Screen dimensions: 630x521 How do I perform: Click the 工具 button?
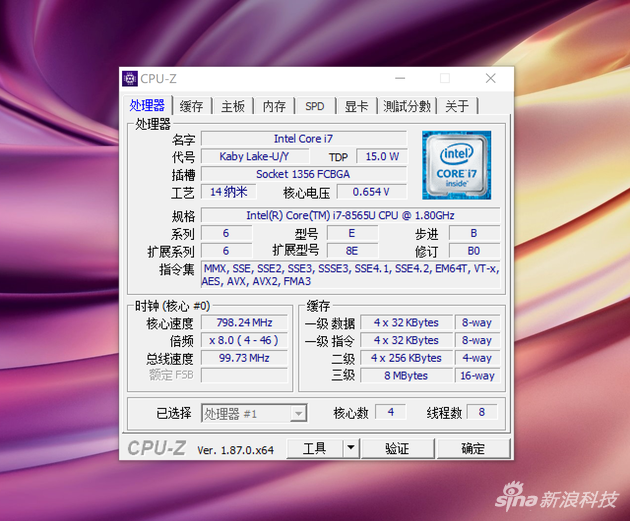(315, 448)
